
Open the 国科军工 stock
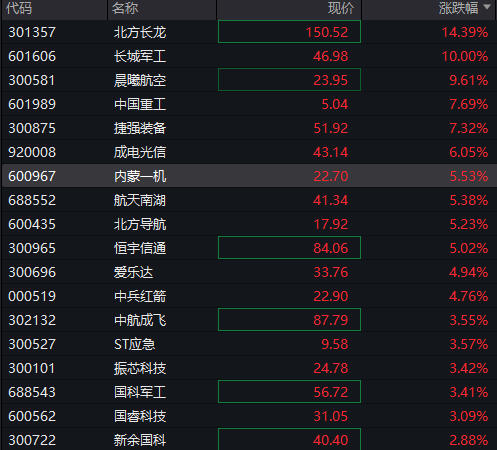click(x=140, y=392)
